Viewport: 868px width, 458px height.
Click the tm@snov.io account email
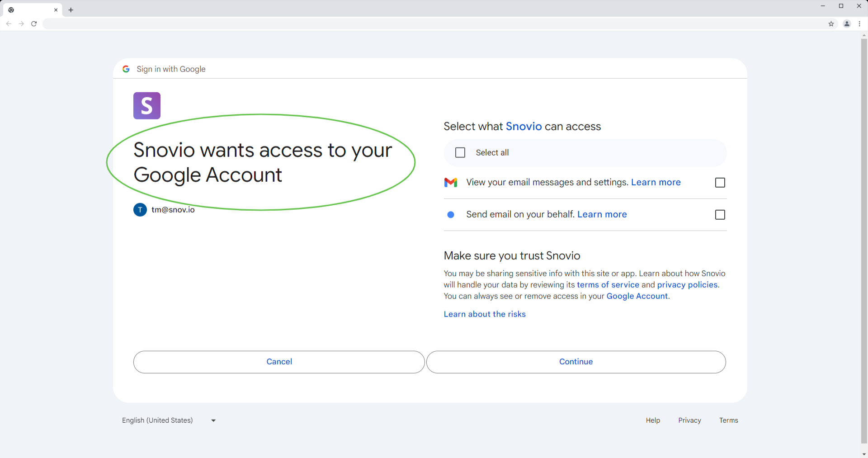tap(173, 210)
